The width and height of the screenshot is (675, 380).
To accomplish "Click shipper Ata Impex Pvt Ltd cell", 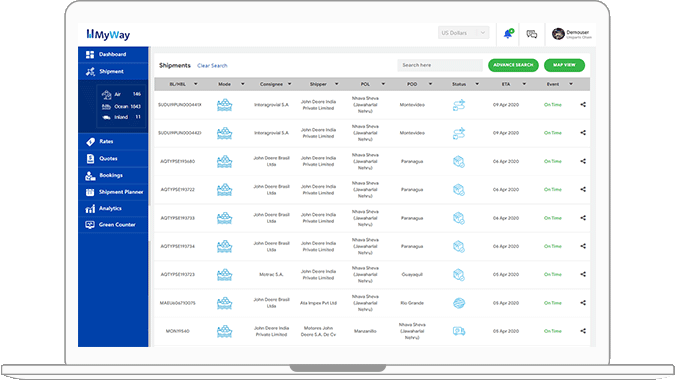I will [x=318, y=303].
